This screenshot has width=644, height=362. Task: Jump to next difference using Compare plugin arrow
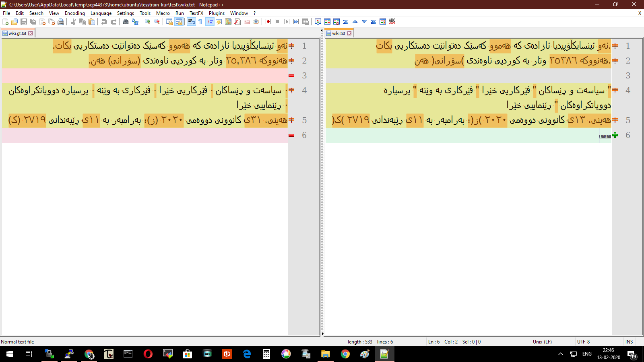pos(363,22)
